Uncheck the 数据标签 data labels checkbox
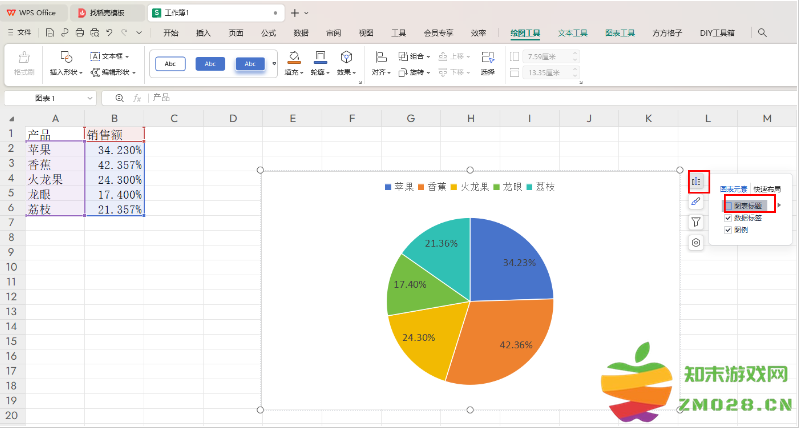 click(x=729, y=218)
